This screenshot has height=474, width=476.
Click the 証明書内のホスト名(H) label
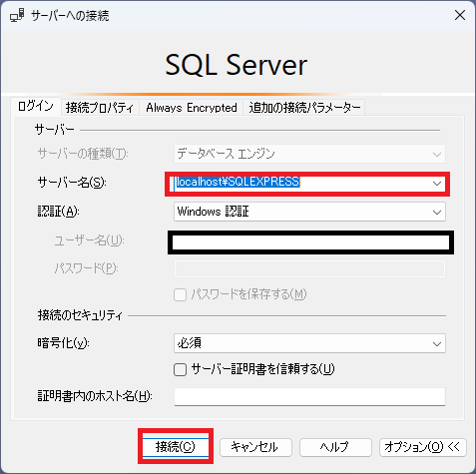(x=95, y=396)
